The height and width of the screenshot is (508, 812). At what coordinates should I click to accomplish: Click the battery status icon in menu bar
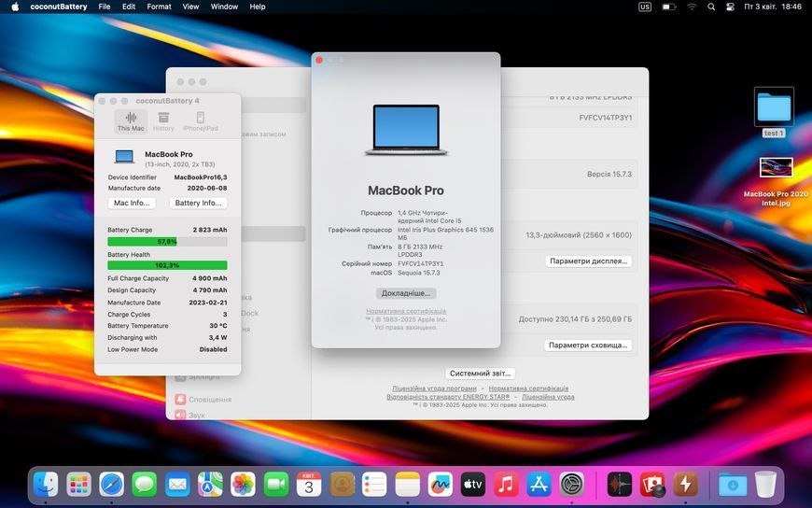click(669, 7)
